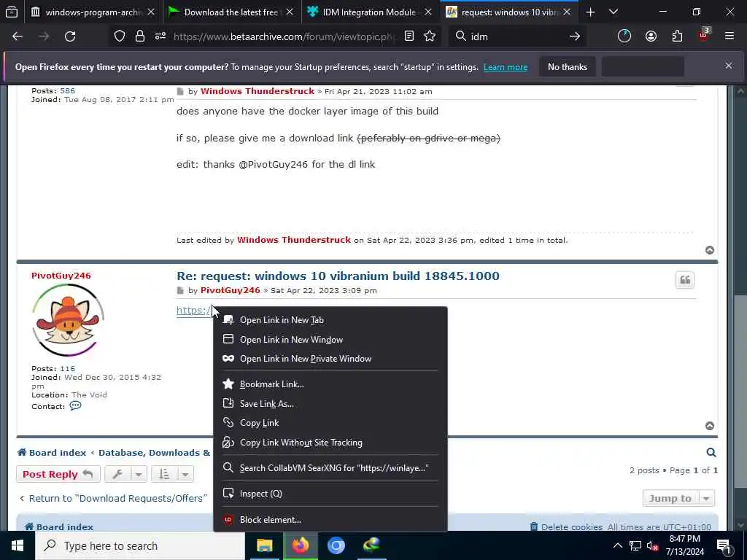
Task: Open Internet Download Manager taskbar icon
Action: (371, 545)
